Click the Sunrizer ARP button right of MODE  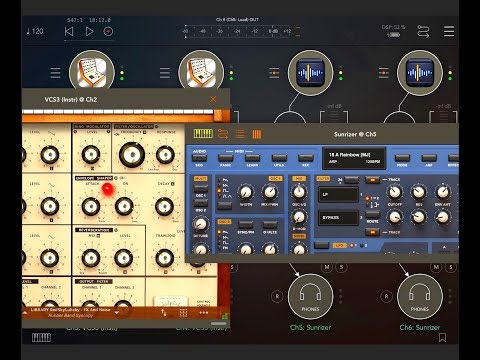tap(429, 158)
